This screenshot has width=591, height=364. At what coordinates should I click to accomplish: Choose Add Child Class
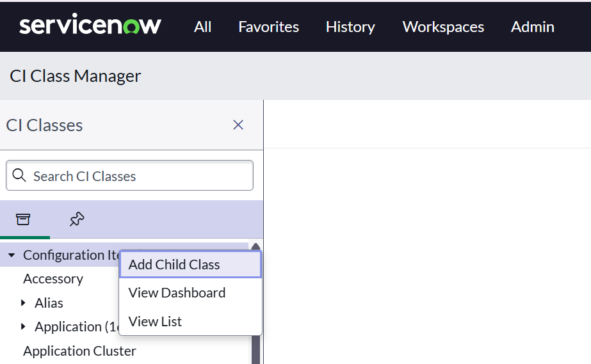(190, 265)
